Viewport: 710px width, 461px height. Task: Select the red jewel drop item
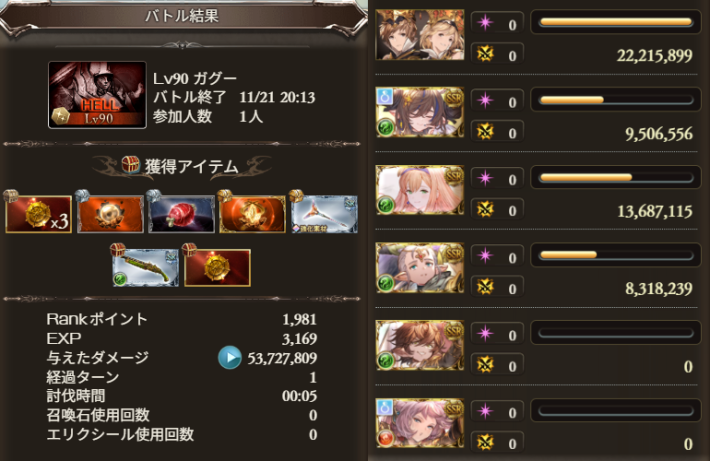[181, 214]
